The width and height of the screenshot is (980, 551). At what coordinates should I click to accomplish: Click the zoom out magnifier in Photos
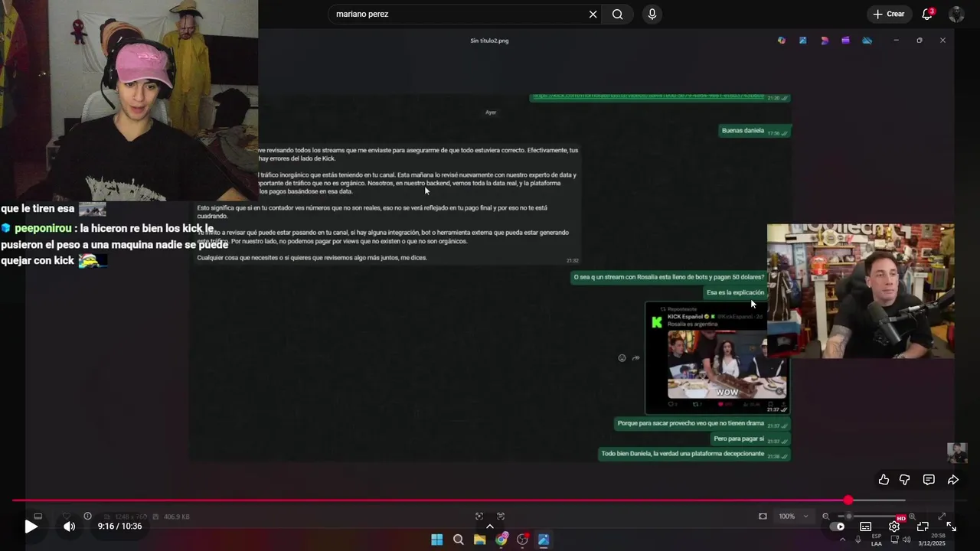pos(826,517)
